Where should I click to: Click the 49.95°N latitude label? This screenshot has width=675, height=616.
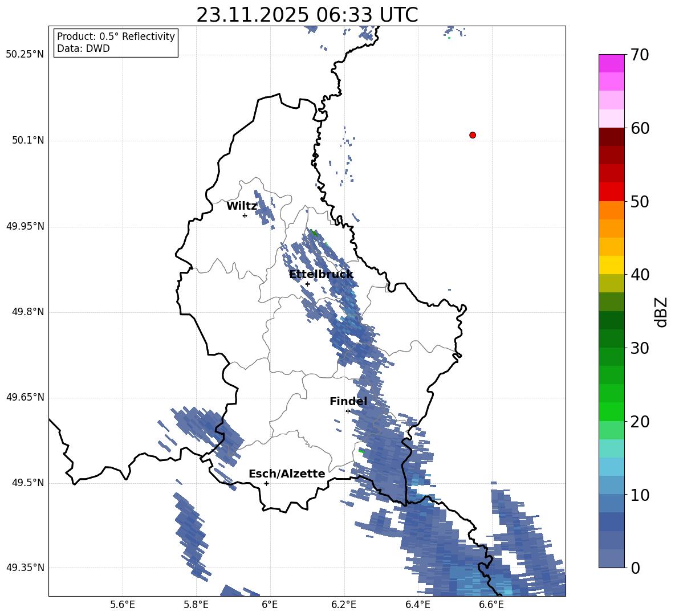click(25, 226)
